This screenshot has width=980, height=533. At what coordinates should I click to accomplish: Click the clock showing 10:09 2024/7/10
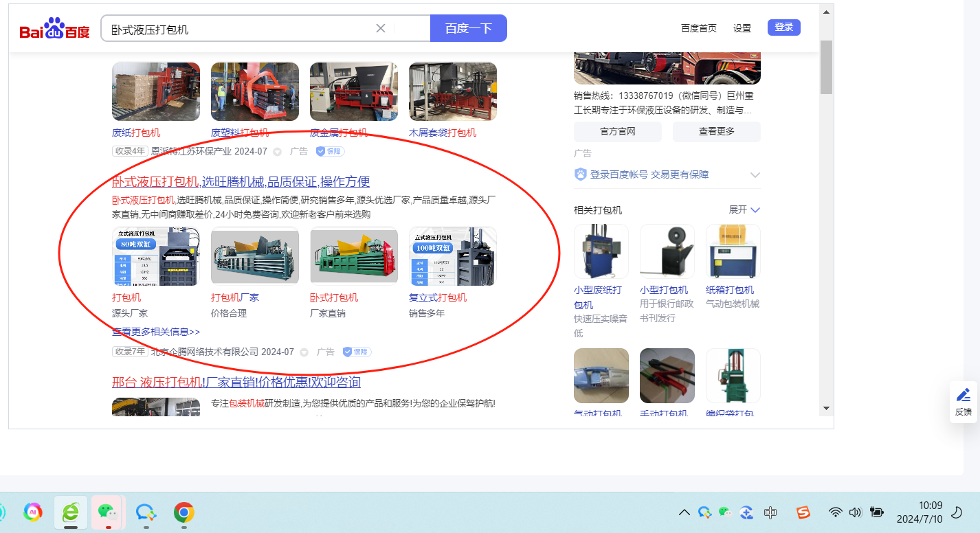(920, 512)
